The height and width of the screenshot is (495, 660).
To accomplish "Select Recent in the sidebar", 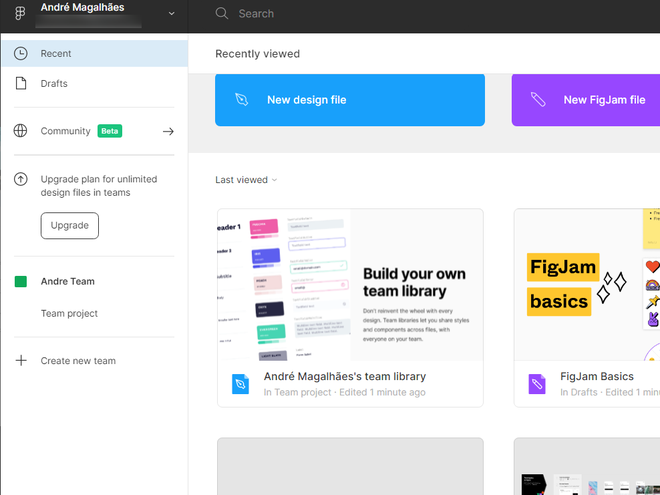I will (x=94, y=53).
